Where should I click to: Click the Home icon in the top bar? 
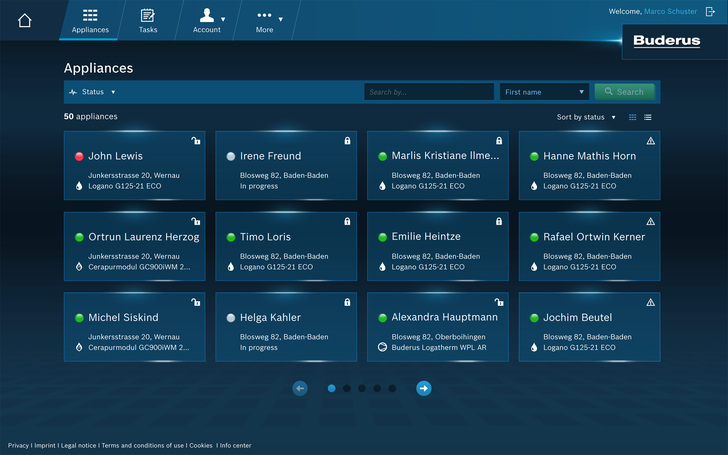tap(25, 21)
